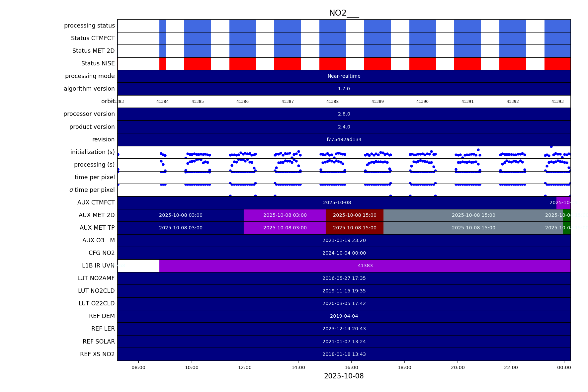Viewport: 588px width, 392px height.
Task: Click the Near-realtime processing mode bar
Action: 344,76
